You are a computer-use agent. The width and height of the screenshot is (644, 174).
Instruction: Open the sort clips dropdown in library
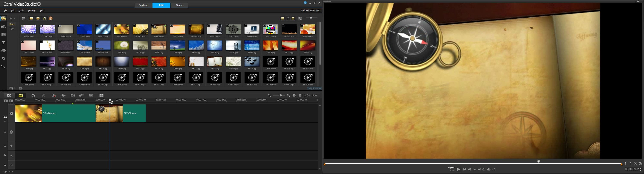(x=300, y=18)
